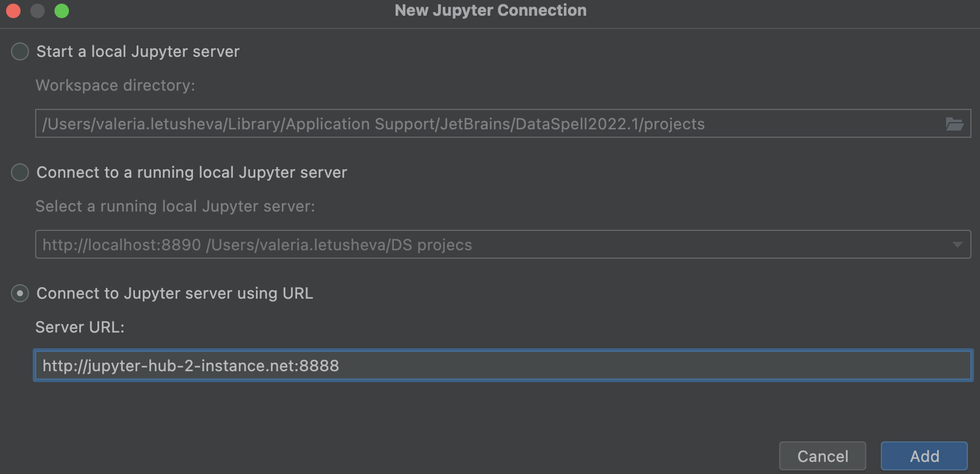Expand the running server dropdown arrow
This screenshot has width=980, height=474.
click(957, 245)
